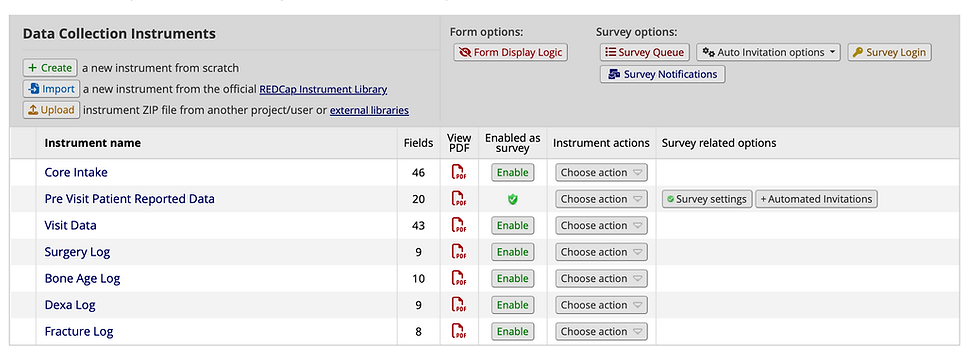Follow REDCap Instrument Library link

click(323, 89)
